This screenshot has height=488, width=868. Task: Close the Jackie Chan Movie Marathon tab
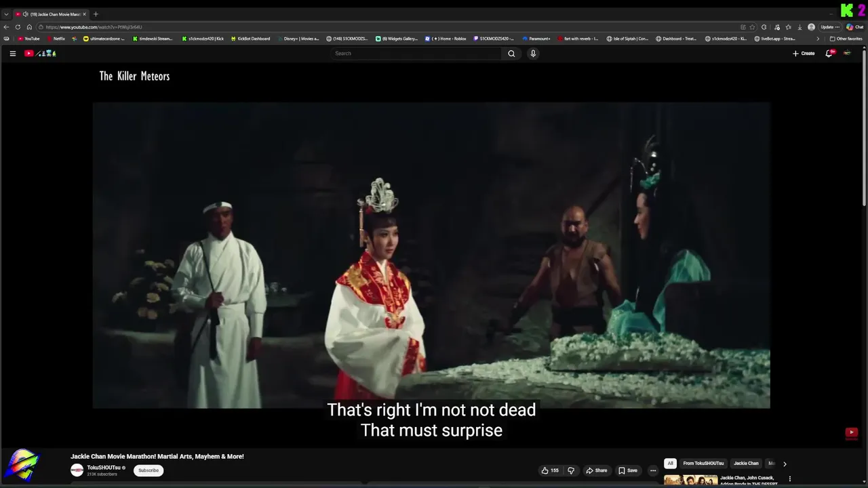pyautogui.click(x=85, y=14)
